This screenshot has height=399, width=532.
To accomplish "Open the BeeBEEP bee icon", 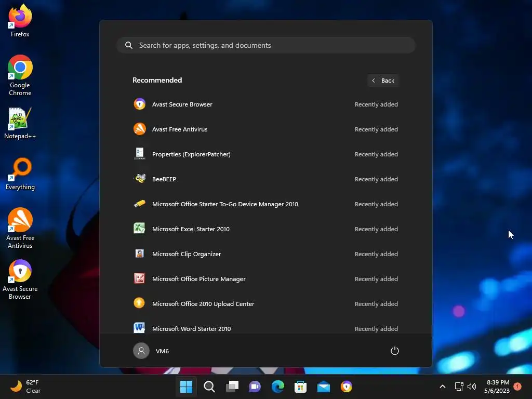I will tap(139, 179).
